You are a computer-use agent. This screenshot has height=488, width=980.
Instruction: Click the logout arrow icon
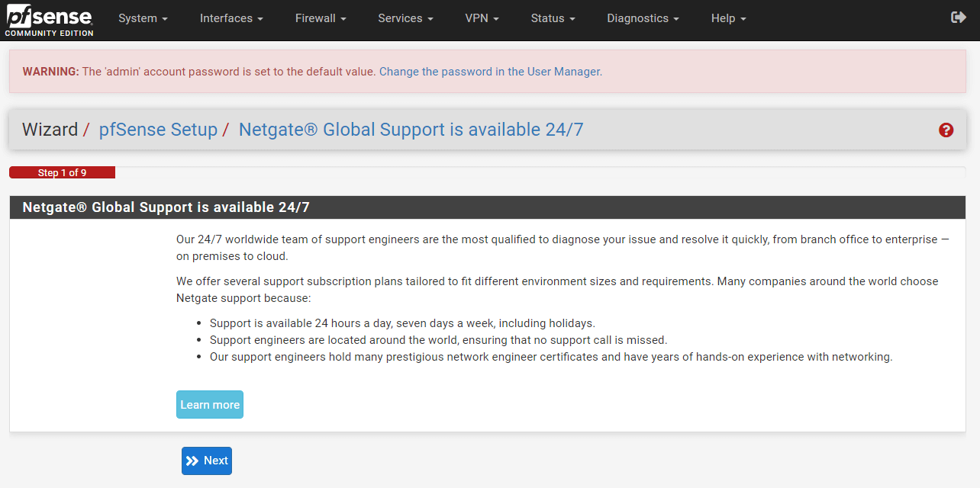959,18
